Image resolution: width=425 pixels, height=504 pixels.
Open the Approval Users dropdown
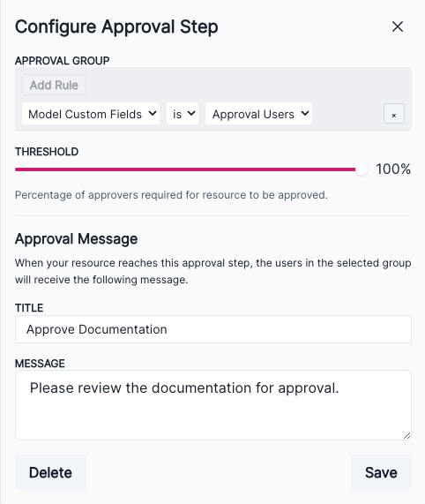tap(258, 114)
